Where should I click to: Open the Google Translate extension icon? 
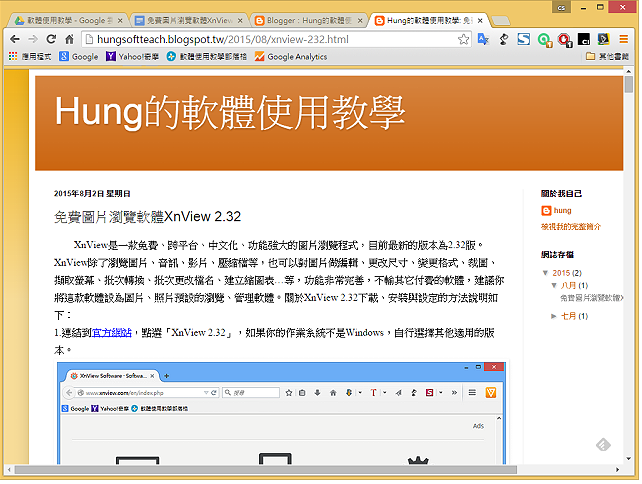click(x=484, y=39)
